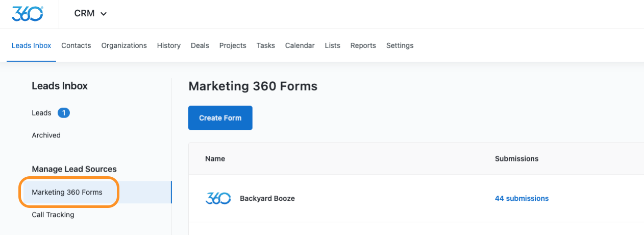
Task: Click the Create Form button
Action: tap(220, 118)
